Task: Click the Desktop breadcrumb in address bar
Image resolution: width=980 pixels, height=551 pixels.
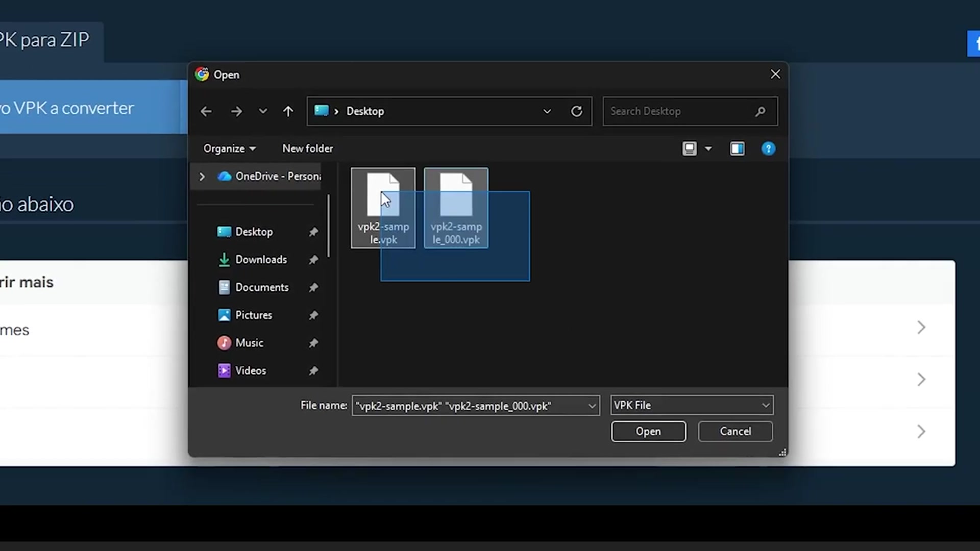Action: tap(365, 111)
